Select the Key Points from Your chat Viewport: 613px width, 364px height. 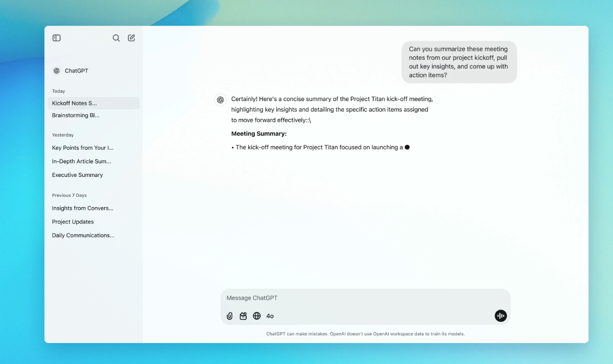(x=83, y=148)
